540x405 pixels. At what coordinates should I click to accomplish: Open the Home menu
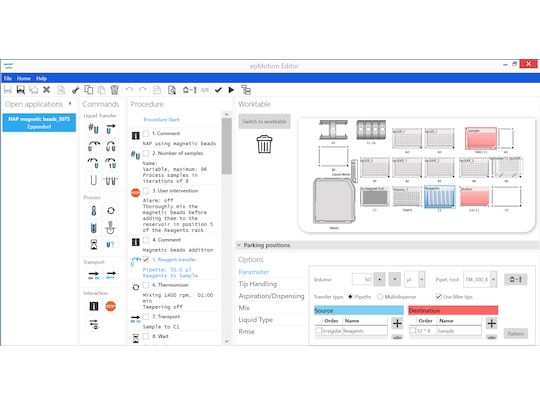[24, 79]
